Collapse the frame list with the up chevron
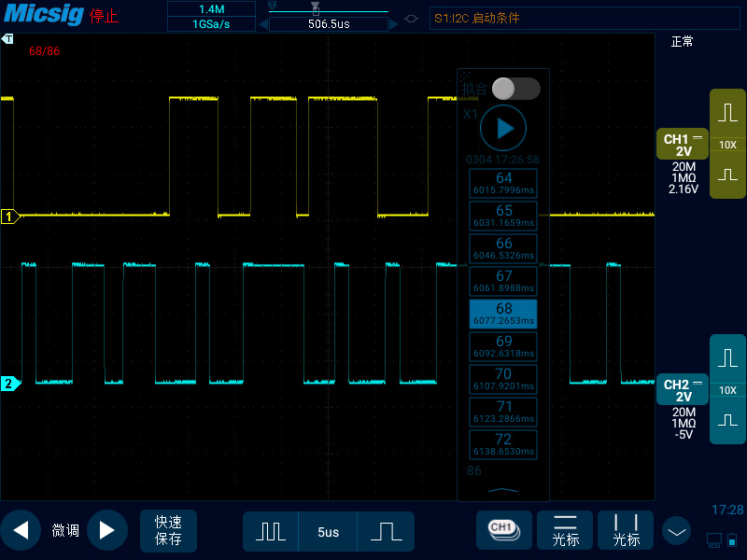 tap(503, 490)
